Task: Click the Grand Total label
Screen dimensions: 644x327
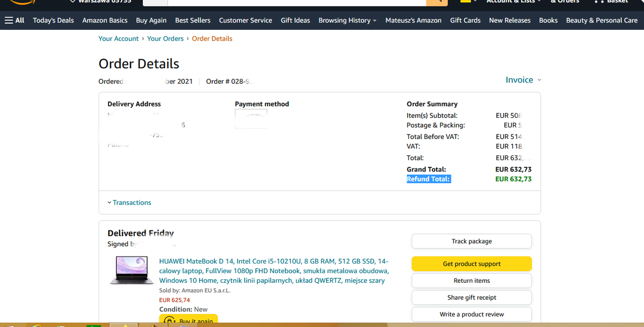Action: [x=426, y=170]
